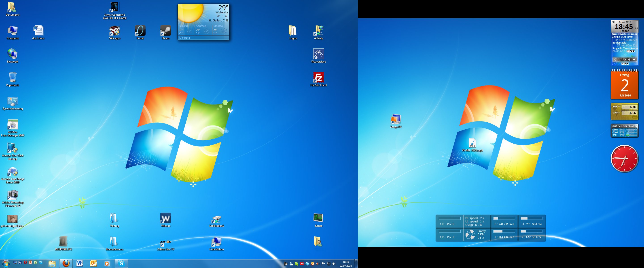This screenshot has width=644, height=268.
Task: Click the power button in the clock gadget
Action: click(x=615, y=59)
